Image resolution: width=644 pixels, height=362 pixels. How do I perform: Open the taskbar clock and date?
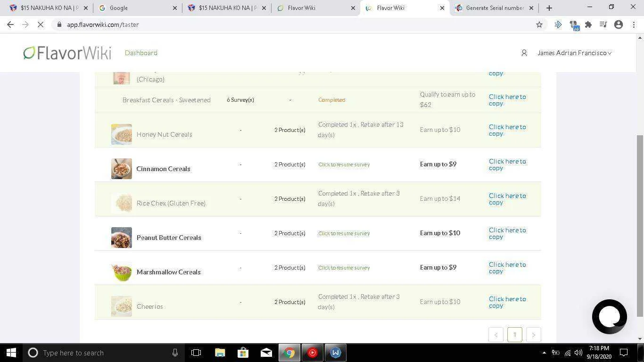[x=599, y=353]
